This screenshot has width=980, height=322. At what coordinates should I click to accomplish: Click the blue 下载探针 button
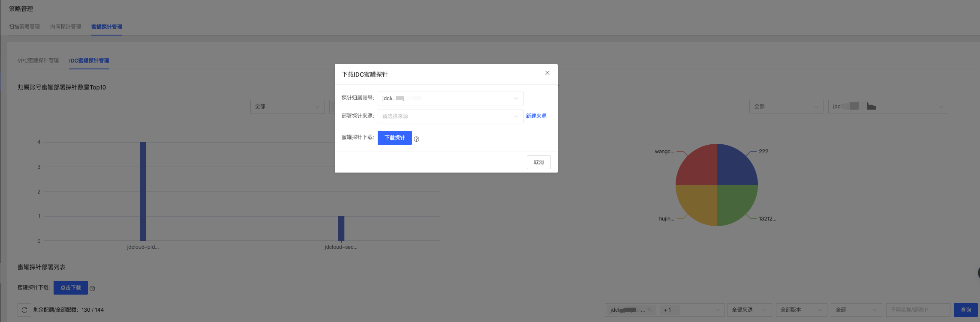click(x=394, y=138)
